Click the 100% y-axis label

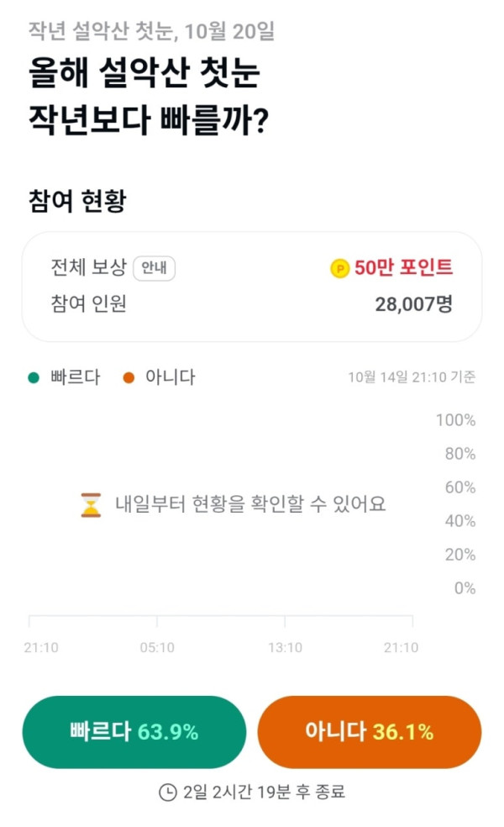click(455, 420)
